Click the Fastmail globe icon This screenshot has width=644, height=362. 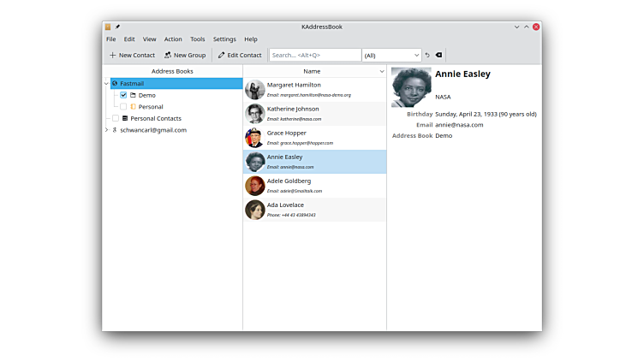point(115,84)
